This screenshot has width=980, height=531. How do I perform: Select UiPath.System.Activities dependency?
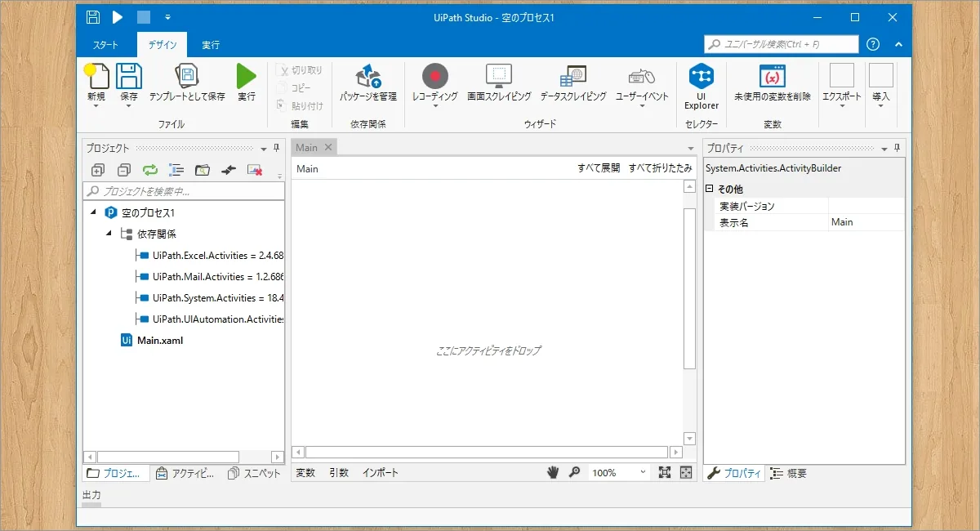point(209,298)
